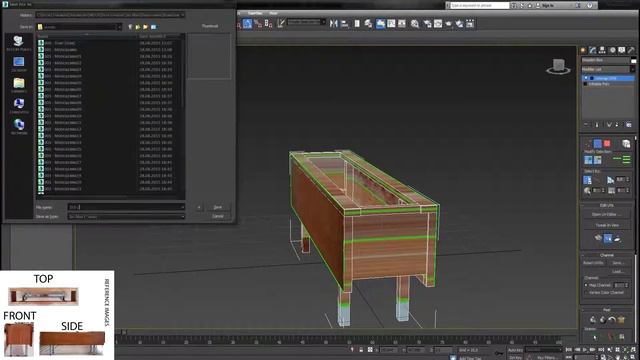Switch to the Motion command panel tab
640x360 pixels.
(612, 50)
